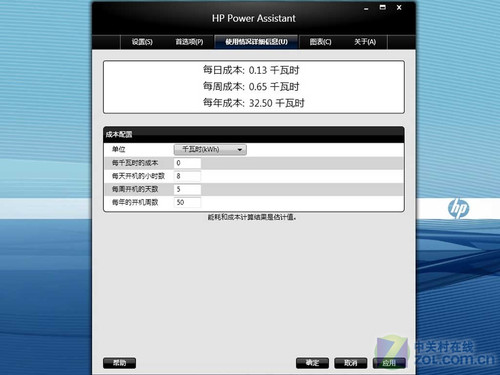Viewport: 500px width, 375px height.
Task: Click the 每周开机的天数 input field
Action: pos(187,189)
